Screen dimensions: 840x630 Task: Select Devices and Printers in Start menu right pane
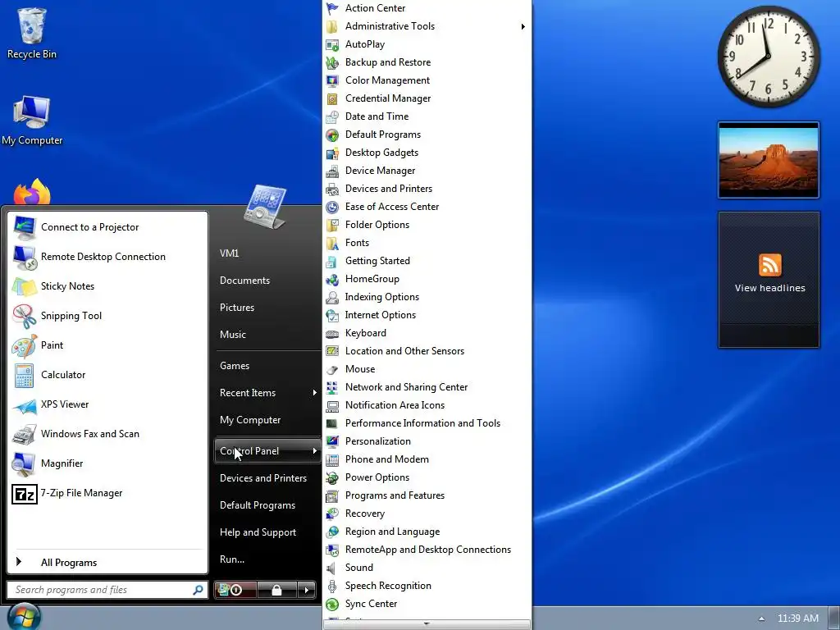(263, 478)
